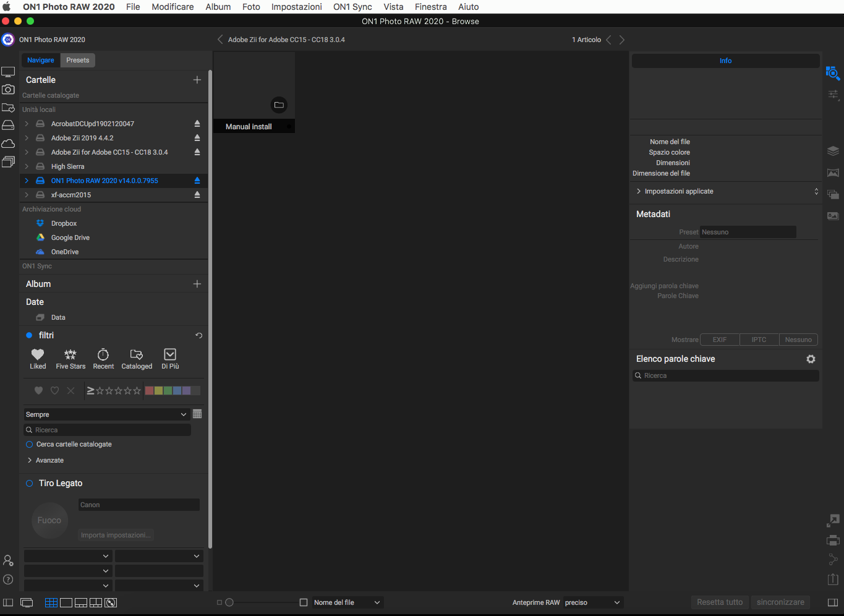Click the local drives sidebar icon

(x=8, y=125)
